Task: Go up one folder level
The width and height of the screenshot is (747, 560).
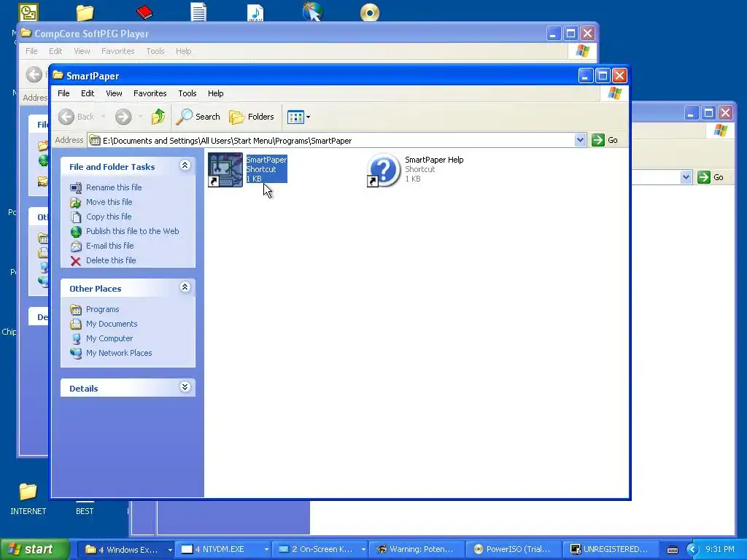Action: tap(158, 117)
